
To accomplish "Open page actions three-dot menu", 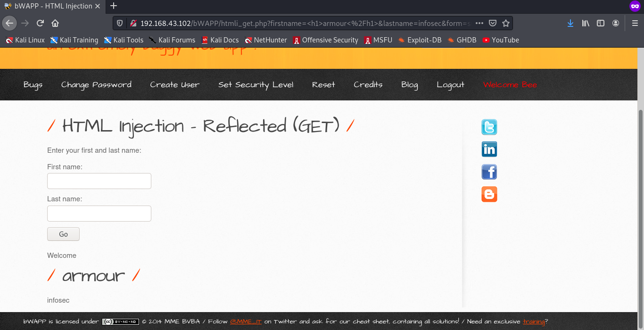I will (x=479, y=23).
